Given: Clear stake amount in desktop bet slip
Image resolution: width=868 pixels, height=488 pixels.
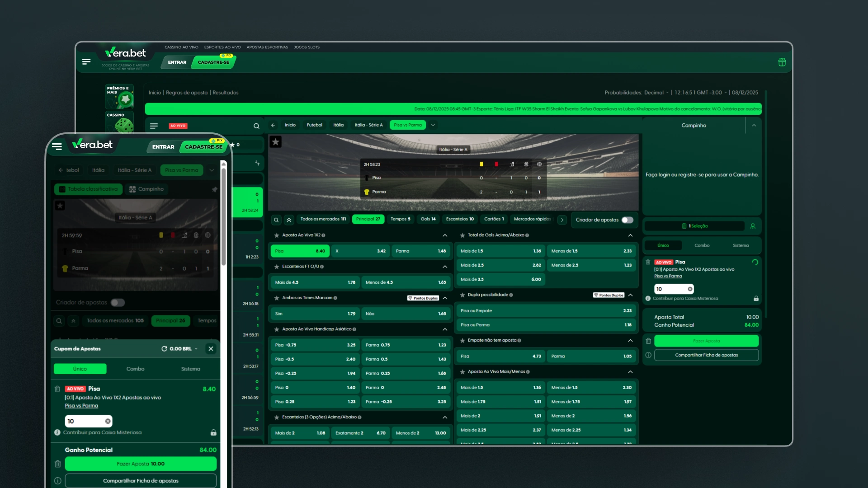Looking at the screenshot, I should pyautogui.click(x=690, y=289).
